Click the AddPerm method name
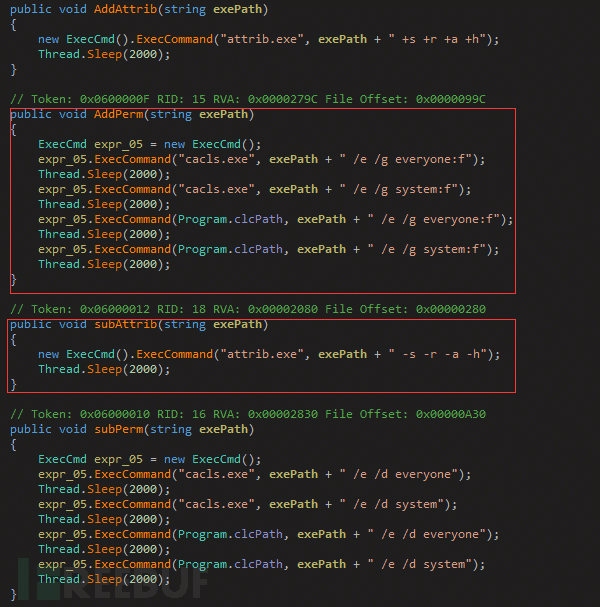 pos(118,114)
